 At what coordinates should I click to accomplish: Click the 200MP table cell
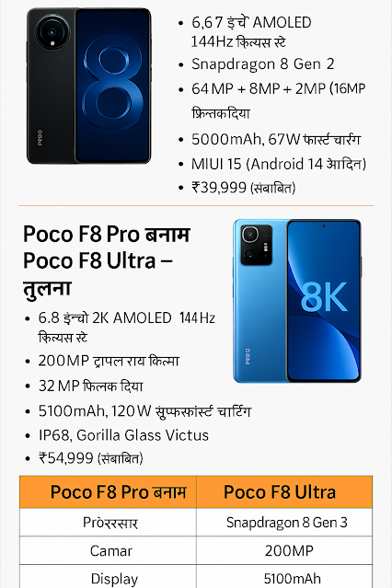tap(289, 550)
